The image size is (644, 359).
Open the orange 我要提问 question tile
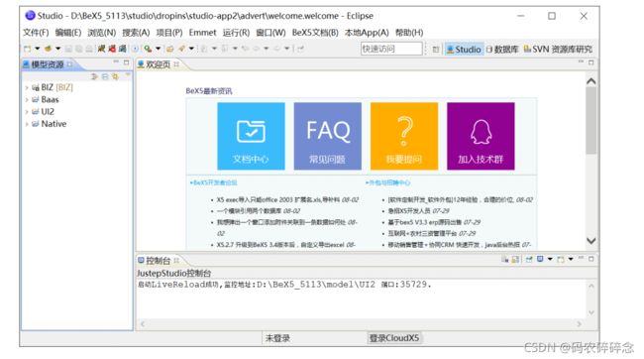pyautogui.click(x=404, y=136)
